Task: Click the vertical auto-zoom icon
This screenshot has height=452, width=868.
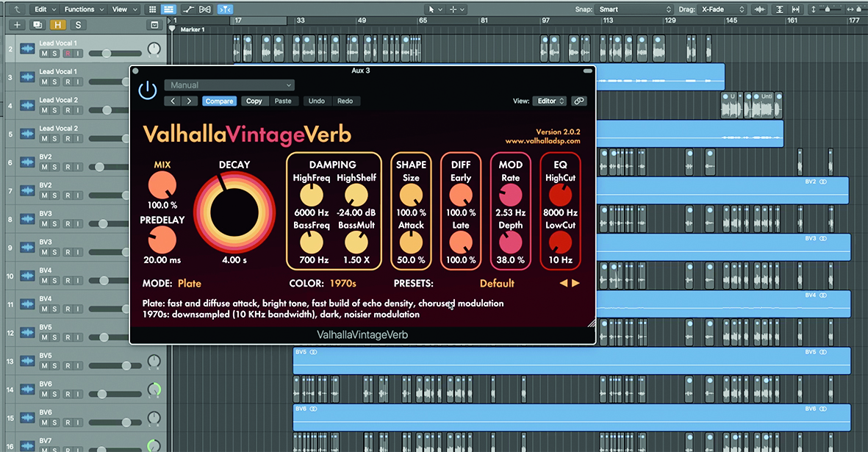Action: 779,10
